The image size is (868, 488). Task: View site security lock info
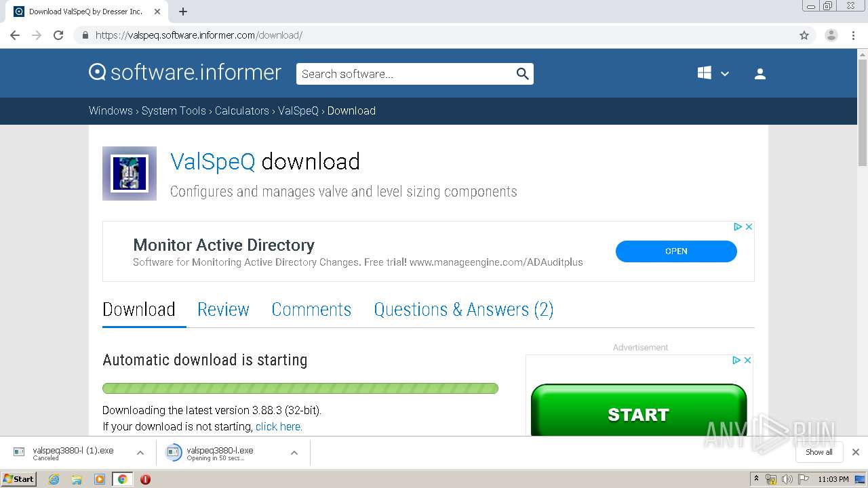tap(85, 35)
